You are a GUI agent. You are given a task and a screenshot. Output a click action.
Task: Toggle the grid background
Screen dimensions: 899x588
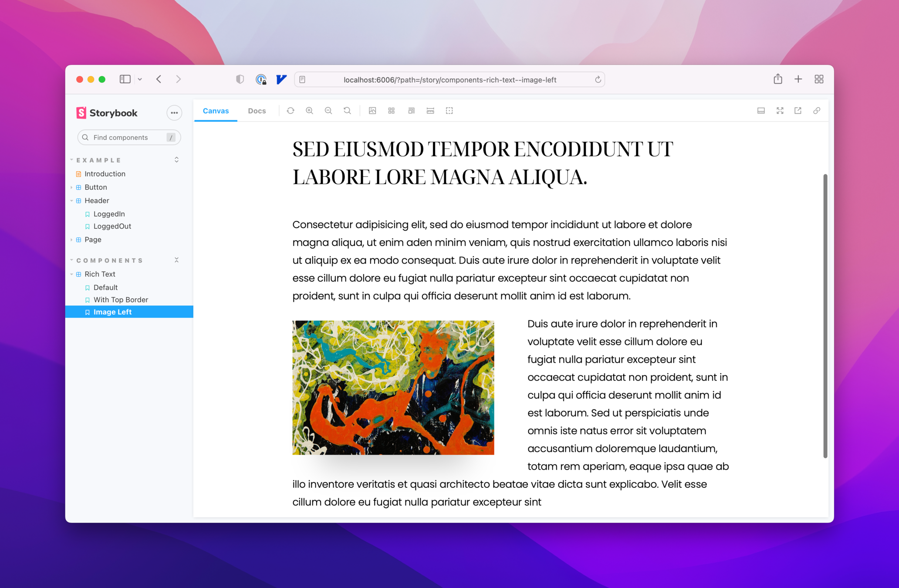(392, 111)
